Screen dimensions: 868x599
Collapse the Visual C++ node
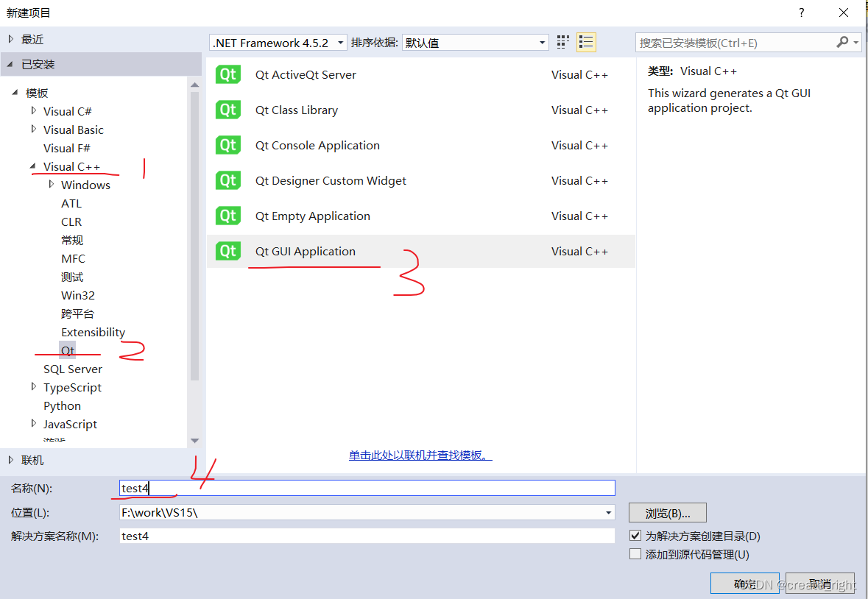[x=33, y=166]
